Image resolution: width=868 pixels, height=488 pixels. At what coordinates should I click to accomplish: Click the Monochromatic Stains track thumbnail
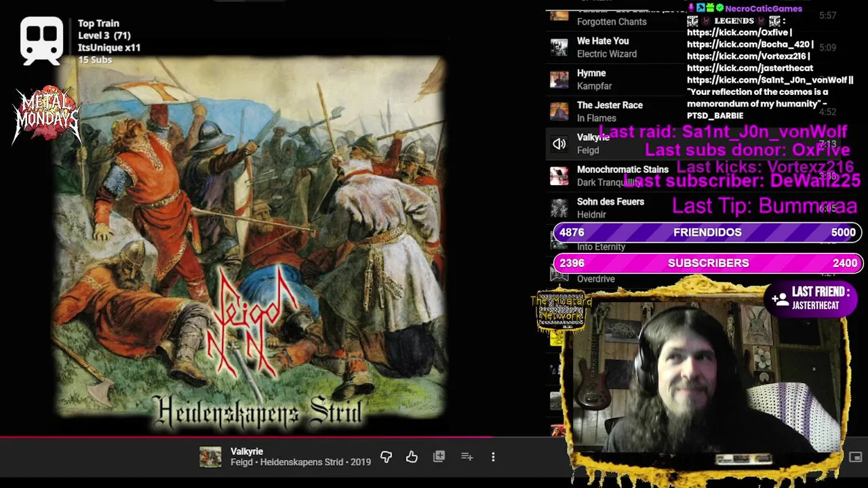559,176
